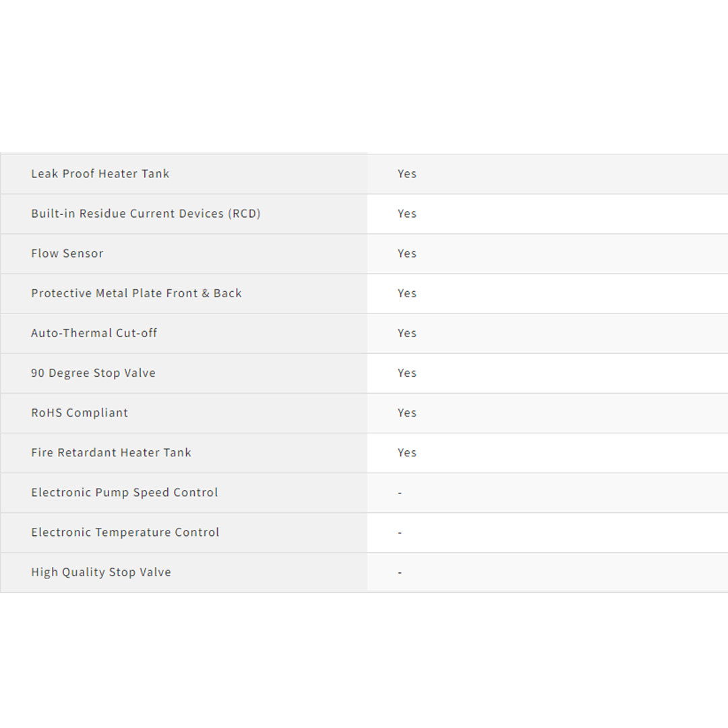Viewport: 728px width, 728px height.
Task: Select the Built-in Residue Current Devices (RCD) label
Action: (146, 214)
